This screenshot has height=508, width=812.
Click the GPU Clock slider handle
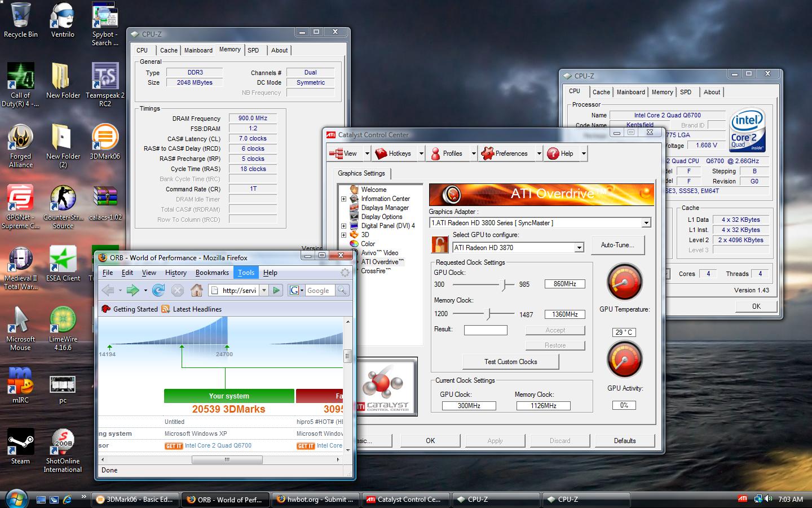(x=504, y=284)
